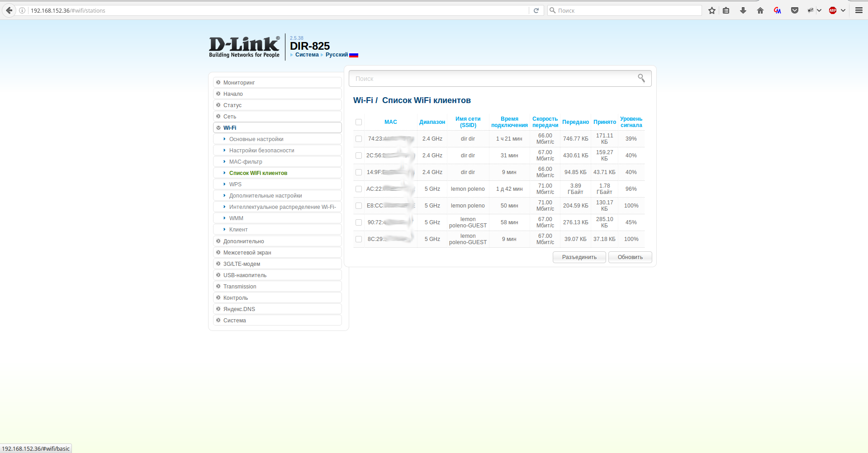Open the red and blue CM extension
The height and width of the screenshot is (453, 868).
pyautogui.click(x=778, y=10)
